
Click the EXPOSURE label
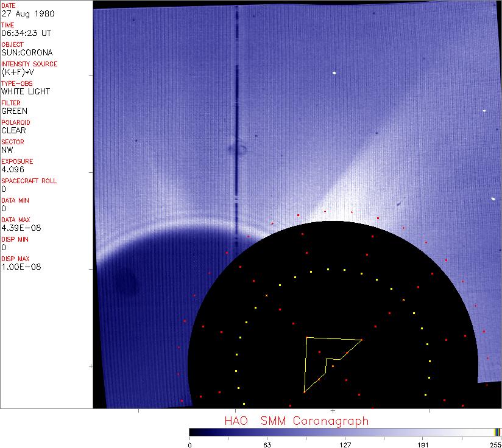click(17, 162)
